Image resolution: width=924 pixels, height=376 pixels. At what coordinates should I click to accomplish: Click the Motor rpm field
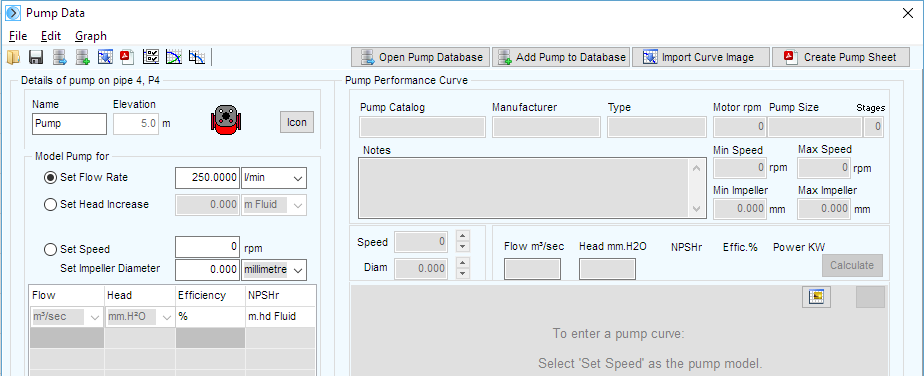(740, 127)
